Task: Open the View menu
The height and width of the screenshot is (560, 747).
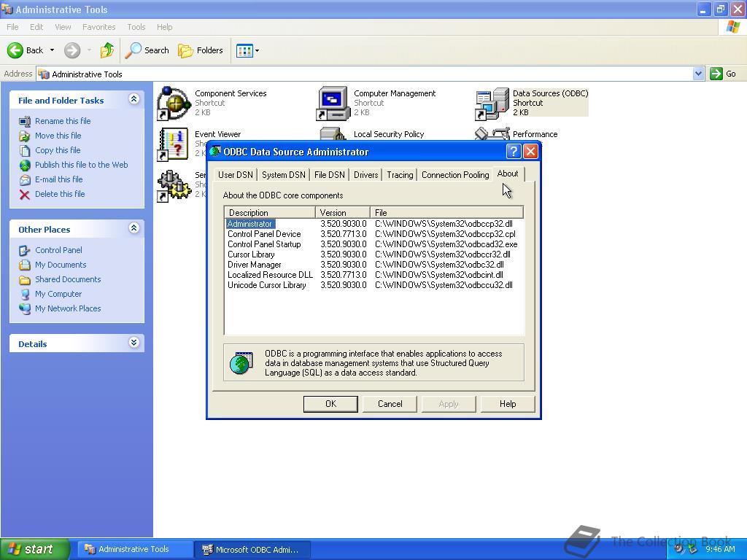Action: click(x=63, y=27)
